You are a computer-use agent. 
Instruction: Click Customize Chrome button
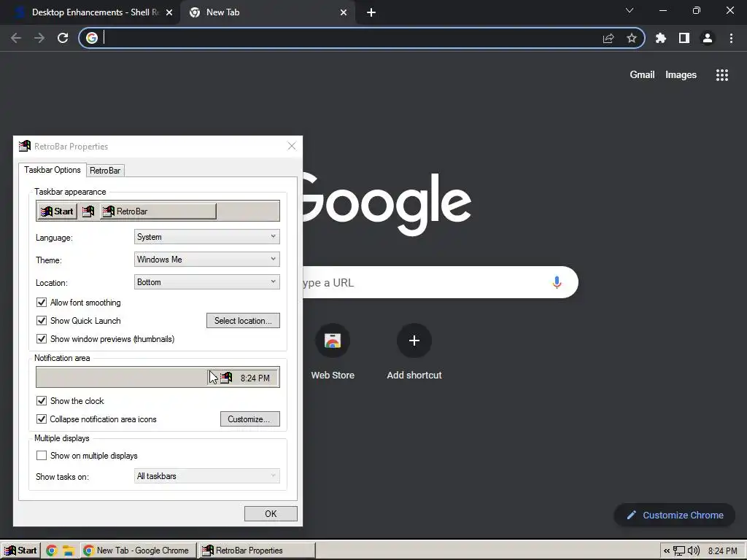point(675,515)
